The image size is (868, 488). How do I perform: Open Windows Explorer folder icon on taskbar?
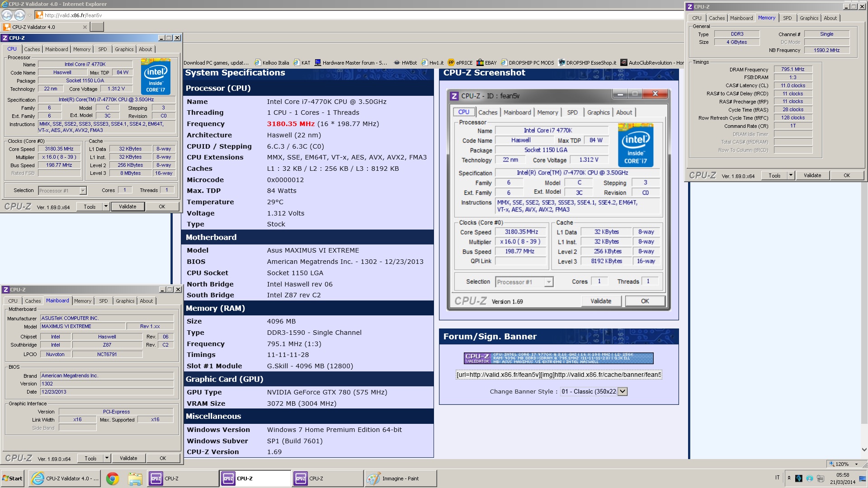pos(134,478)
